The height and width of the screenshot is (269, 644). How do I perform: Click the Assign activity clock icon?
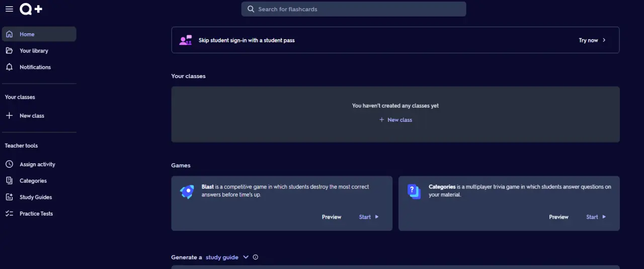pos(9,164)
